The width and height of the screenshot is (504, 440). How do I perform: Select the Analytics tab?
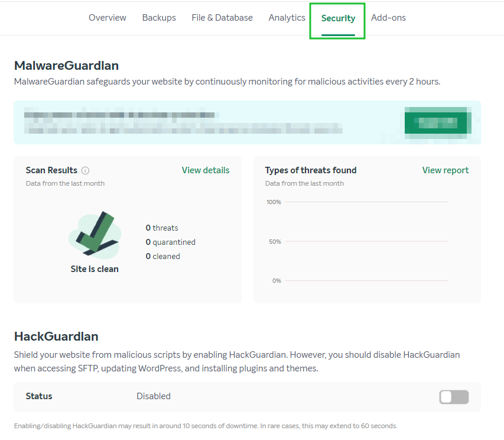pyautogui.click(x=287, y=18)
